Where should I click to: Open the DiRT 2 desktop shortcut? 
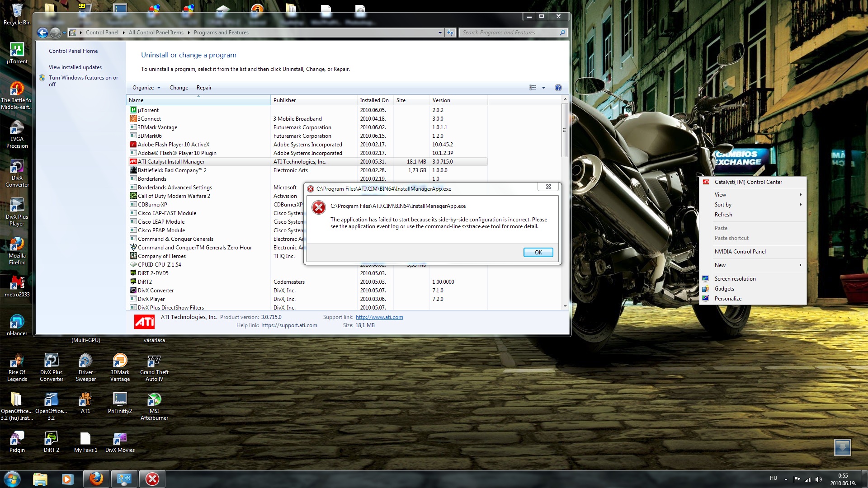[51, 441]
